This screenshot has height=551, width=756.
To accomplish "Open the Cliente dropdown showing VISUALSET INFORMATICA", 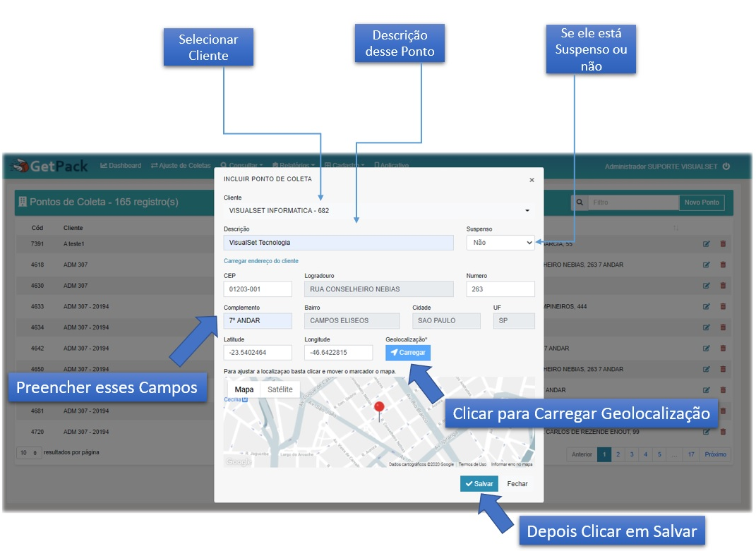I will [x=379, y=211].
